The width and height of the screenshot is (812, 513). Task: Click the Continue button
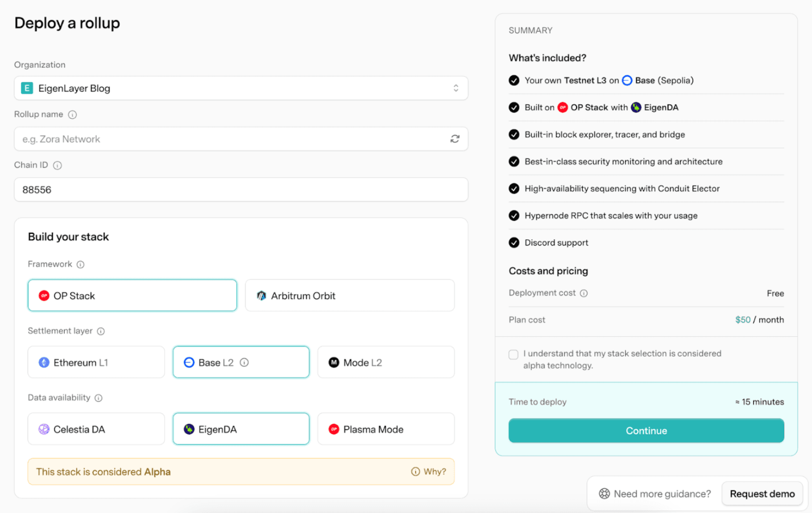point(646,431)
